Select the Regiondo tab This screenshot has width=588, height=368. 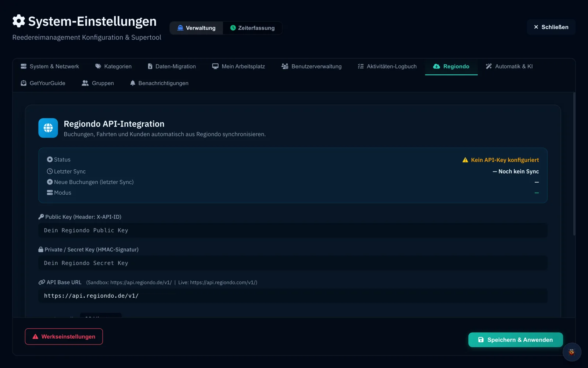point(451,67)
